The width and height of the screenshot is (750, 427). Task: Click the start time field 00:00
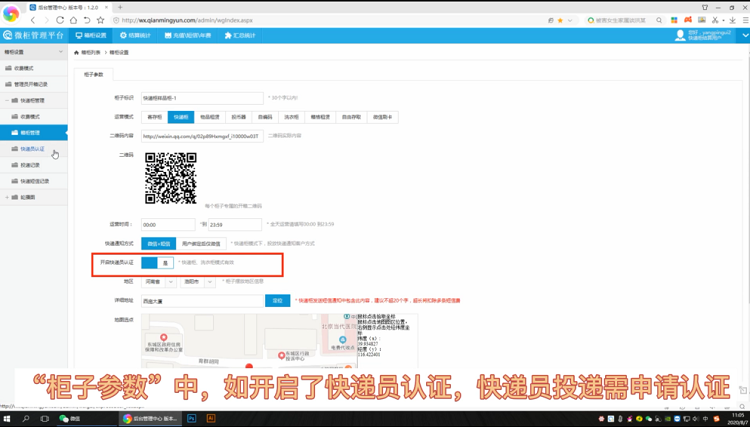click(167, 225)
